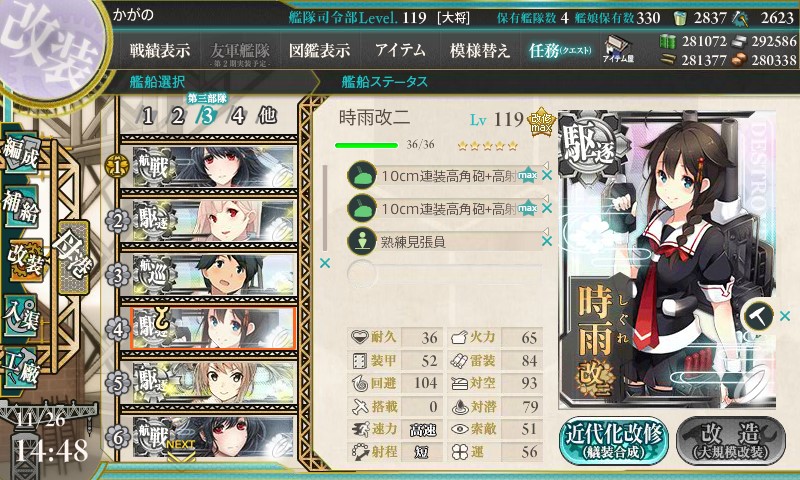800x480 pixels.
Task: Expand the third equipment slot's small arrow
Action: (546, 232)
